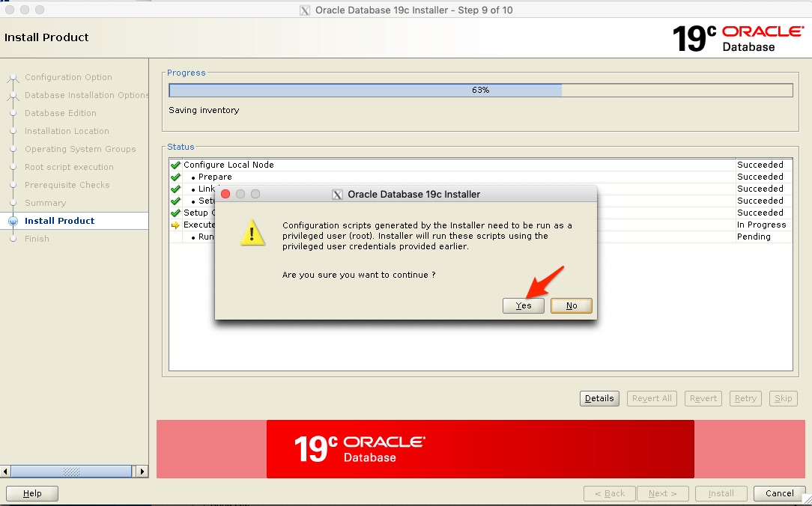Click the X11 icon in the dialog title bar
The width and height of the screenshot is (812, 506).
[x=337, y=195]
